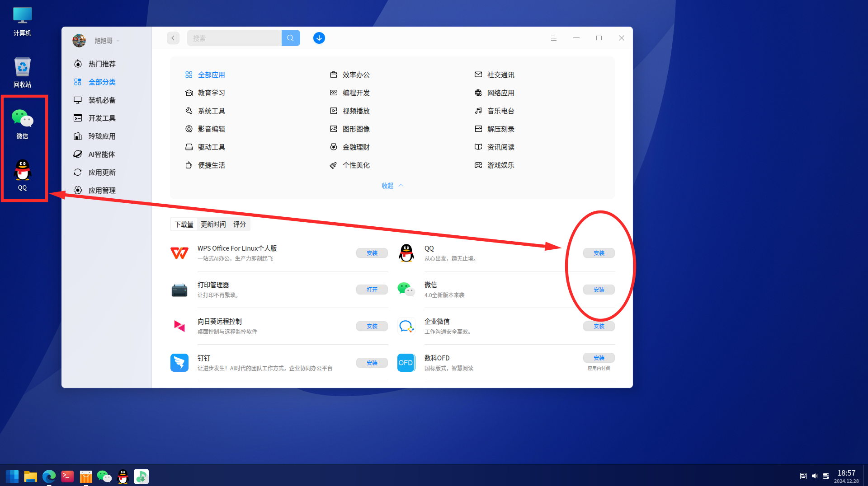Image resolution: width=868 pixels, height=486 pixels.
Task: Select the 驱动工具 category
Action: pyautogui.click(x=205, y=147)
